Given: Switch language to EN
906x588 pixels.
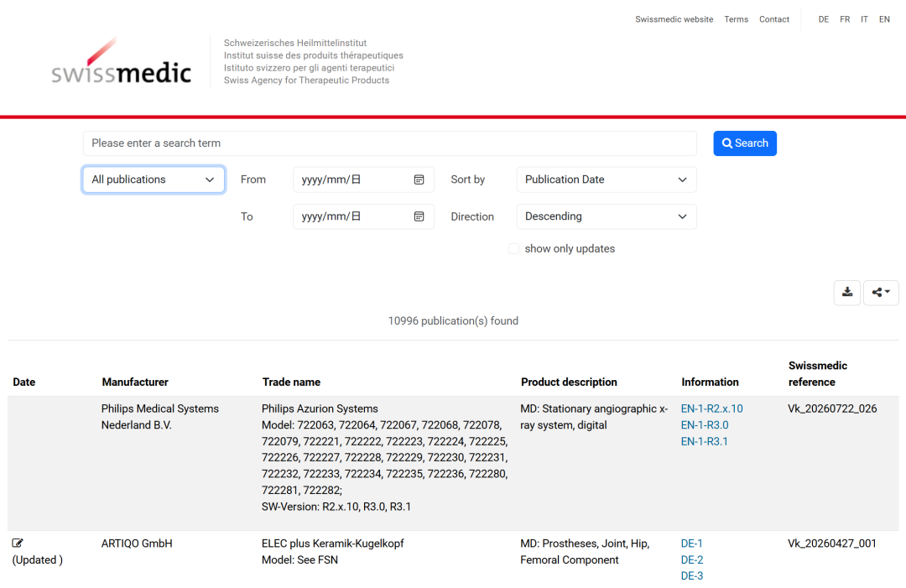Looking at the screenshot, I should point(884,19).
